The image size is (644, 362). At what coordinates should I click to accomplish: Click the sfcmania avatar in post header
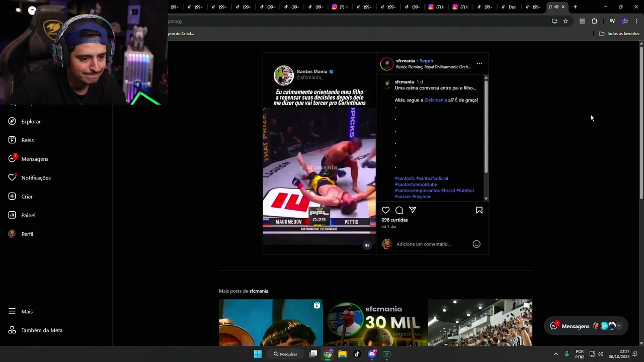pos(386,64)
